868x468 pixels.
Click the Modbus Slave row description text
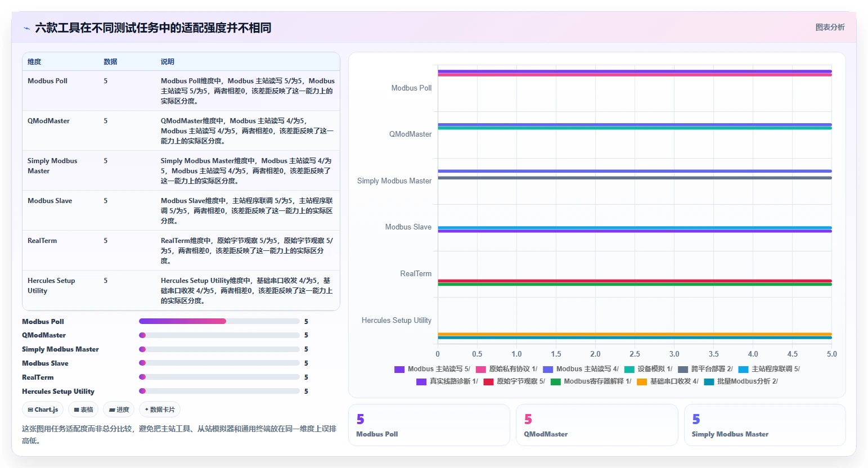tap(247, 211)
